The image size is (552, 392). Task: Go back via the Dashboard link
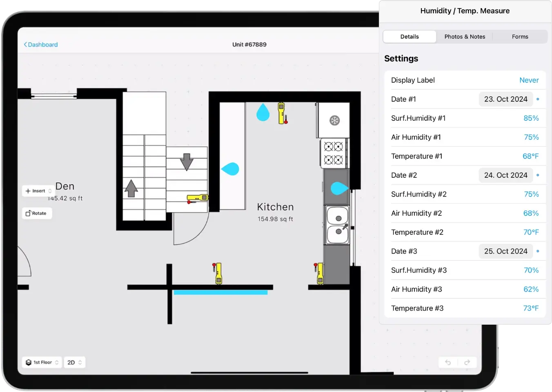[40, 44]
